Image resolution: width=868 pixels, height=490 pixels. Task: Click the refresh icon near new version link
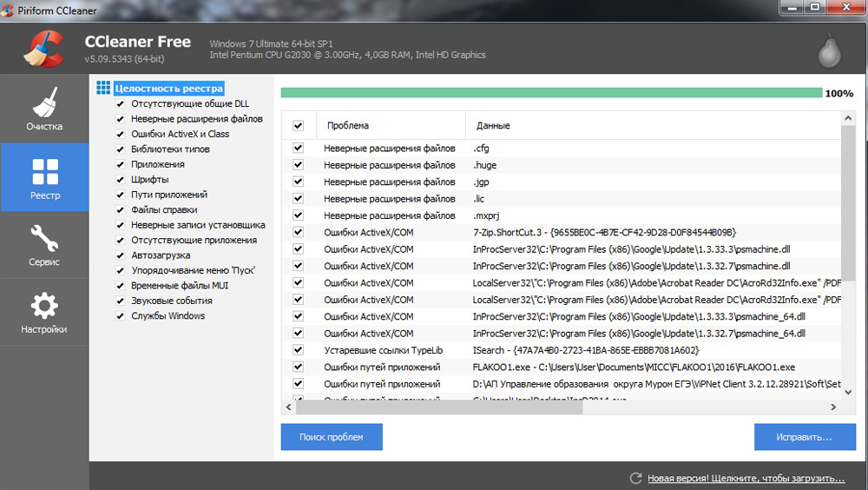click(635, 478)
